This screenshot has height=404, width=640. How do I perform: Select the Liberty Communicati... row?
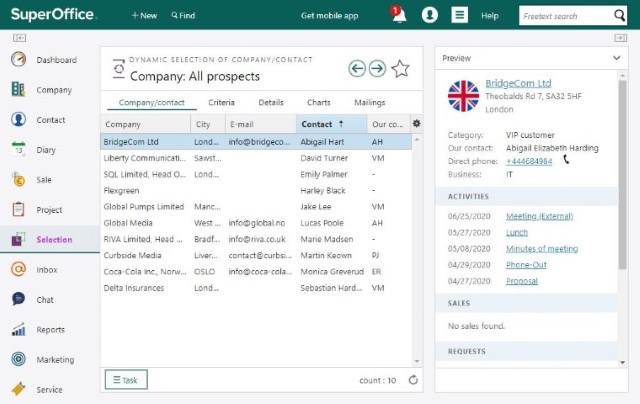[256, 158]
